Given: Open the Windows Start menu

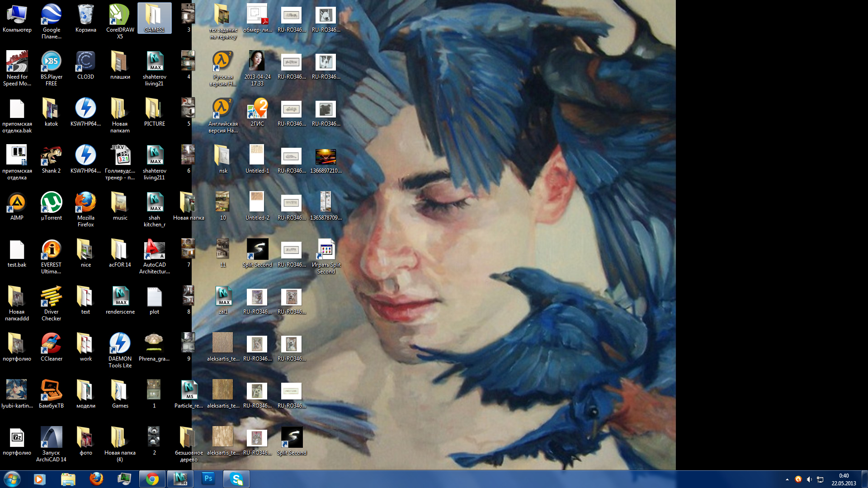Looking at the screenshot, I should point(12,479).
